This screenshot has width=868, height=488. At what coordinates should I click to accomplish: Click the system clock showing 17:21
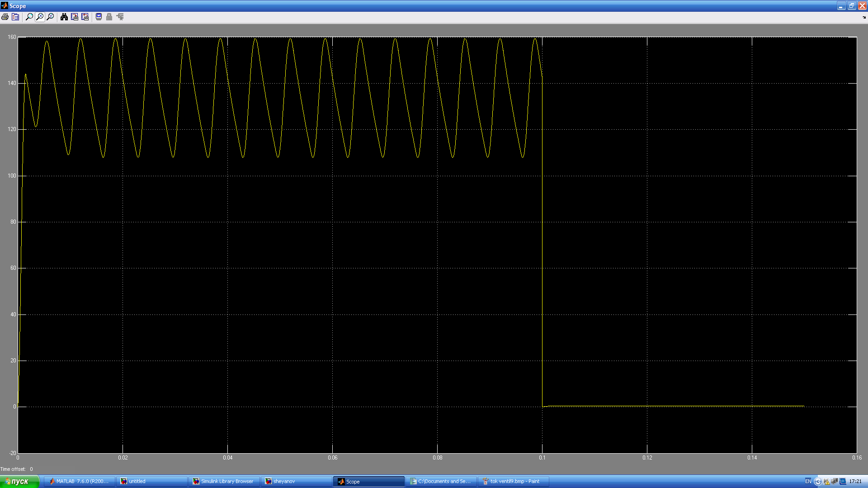(855, 482)
